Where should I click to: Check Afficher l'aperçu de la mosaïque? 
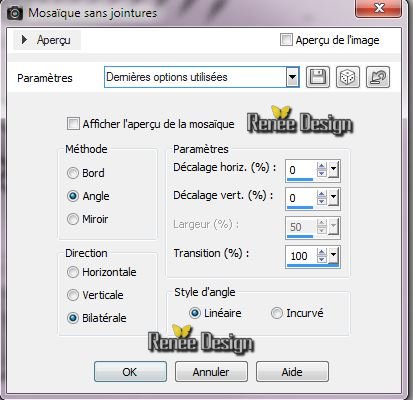(73, 124)
